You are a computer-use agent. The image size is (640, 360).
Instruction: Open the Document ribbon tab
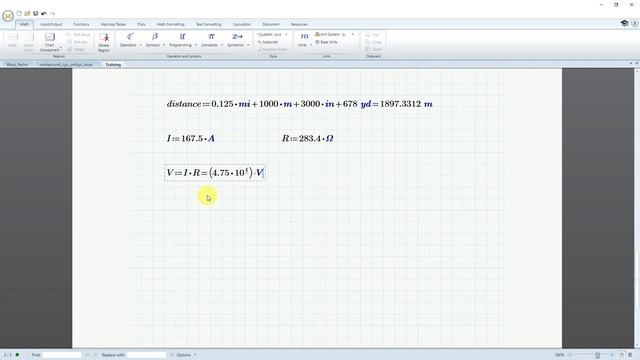coord(271,24)
